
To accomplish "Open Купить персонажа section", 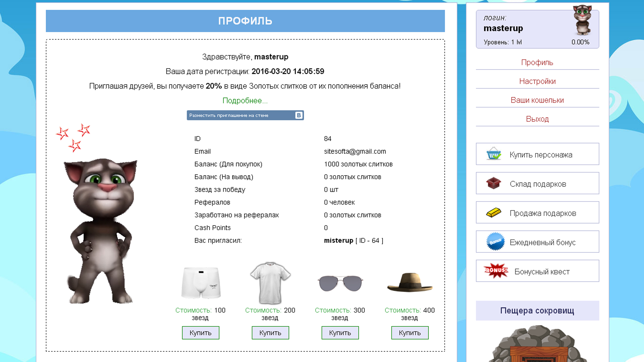I will coord(537,154).
